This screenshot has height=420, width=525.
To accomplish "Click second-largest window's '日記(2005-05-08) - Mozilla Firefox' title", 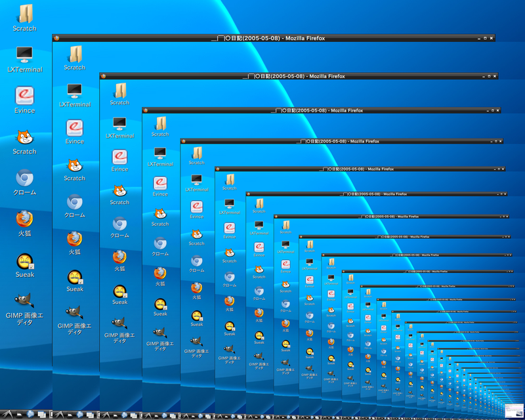I will [303, 76].
